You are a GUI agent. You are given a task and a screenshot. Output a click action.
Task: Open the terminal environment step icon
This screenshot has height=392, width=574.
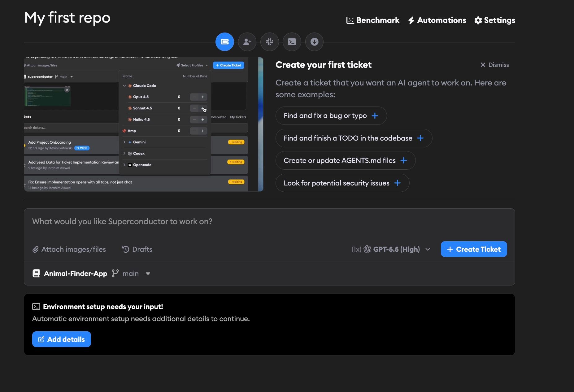click(x=292, y=42)
